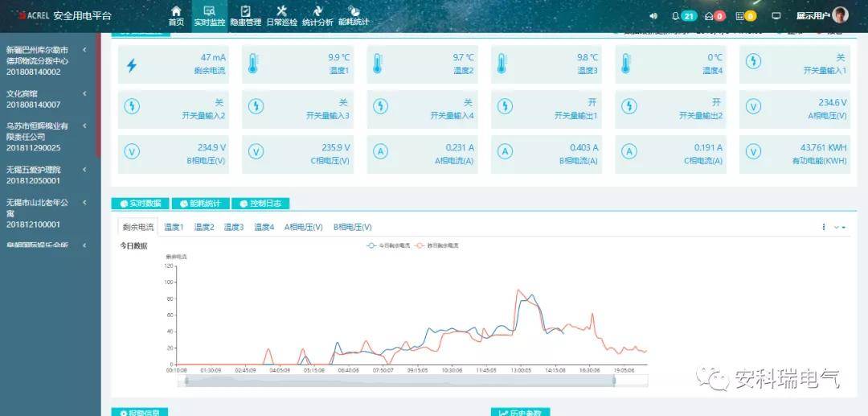868x416 pixels.
Task: Open the 展示用户 profile avatar
Action: [x=840, y=15]
